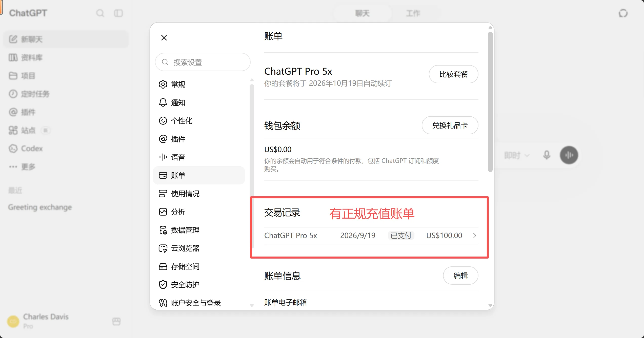Open the 即时 model dropdown
644x338 pixels.
[x=517, y=155]
